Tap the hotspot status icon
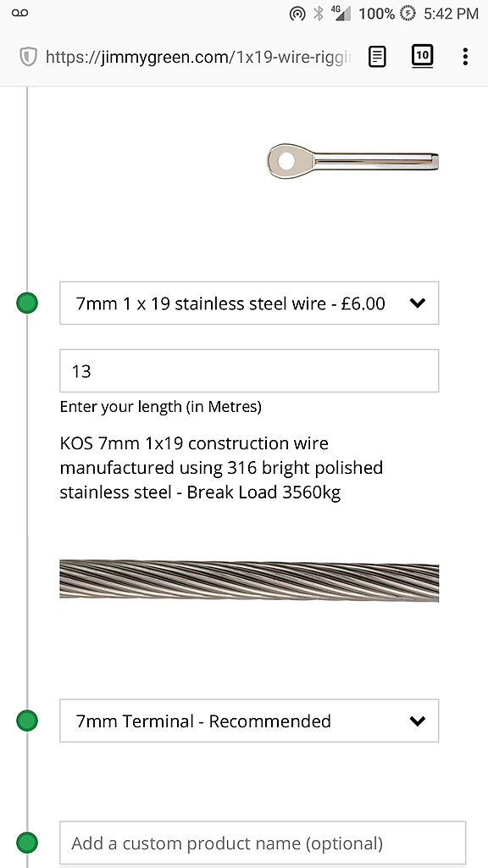Image resolution: width=488 pixels, height=868 pixels. tap(297, 14)
